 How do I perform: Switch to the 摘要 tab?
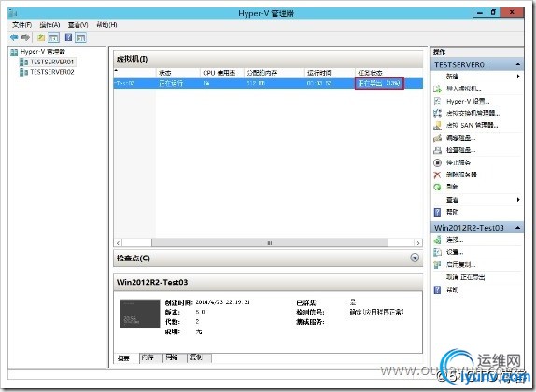click(x=124, y=358)
